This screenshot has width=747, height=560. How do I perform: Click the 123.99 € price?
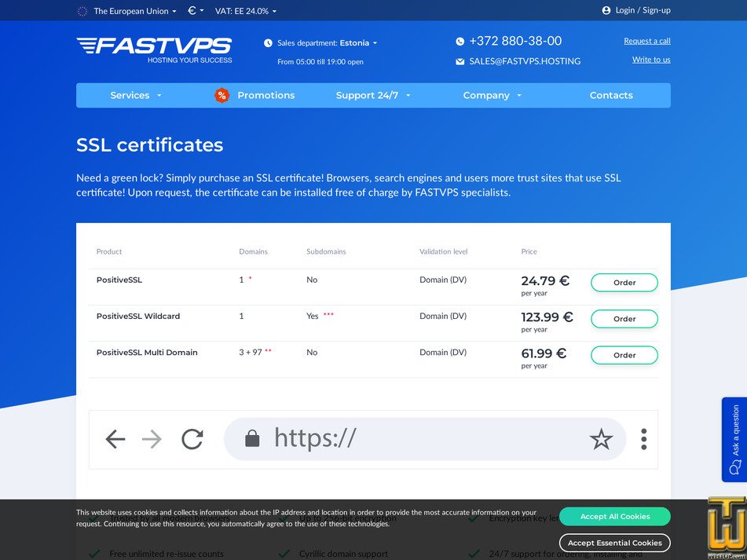547,317
